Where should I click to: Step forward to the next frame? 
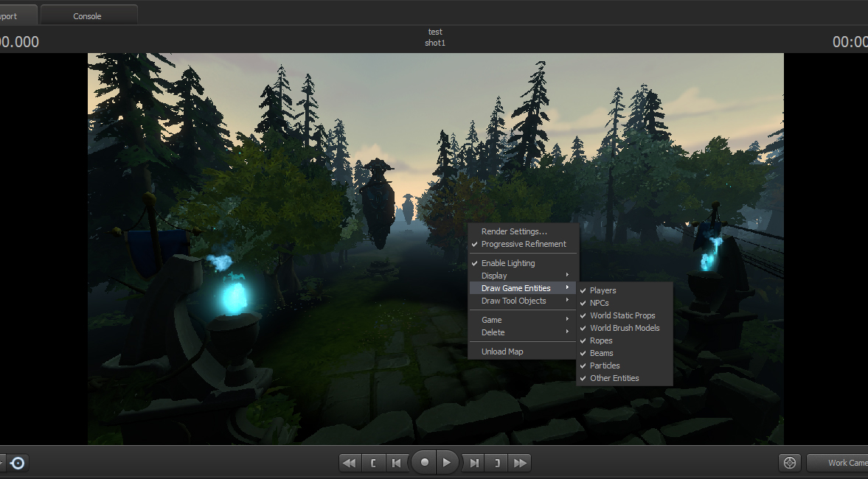pyautogui.click(x=474, y=463)
